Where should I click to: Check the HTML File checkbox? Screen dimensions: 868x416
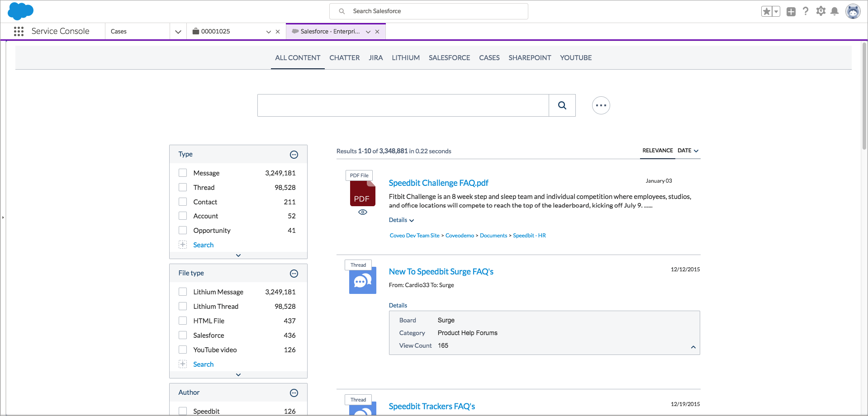click(183, 321)
